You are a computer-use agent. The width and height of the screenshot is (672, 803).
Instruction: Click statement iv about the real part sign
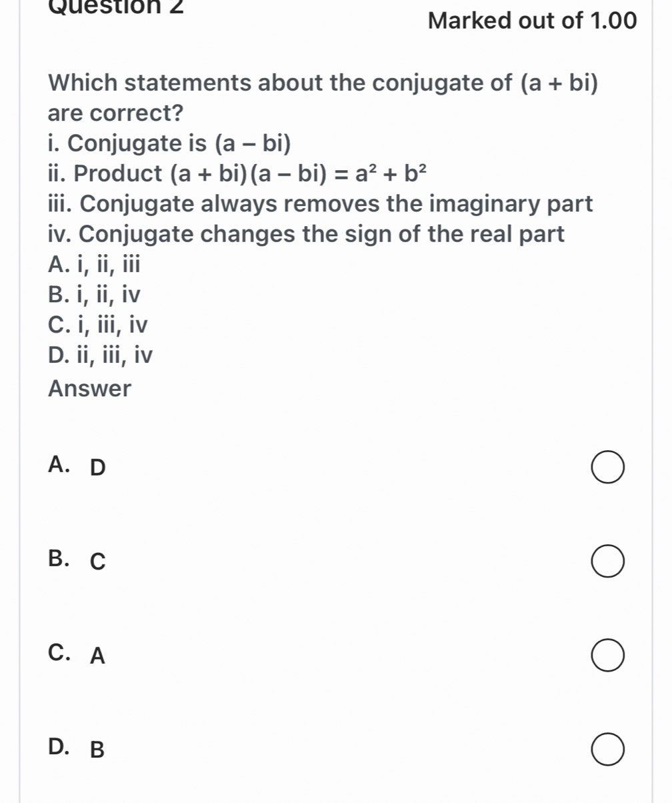[306, 234]
